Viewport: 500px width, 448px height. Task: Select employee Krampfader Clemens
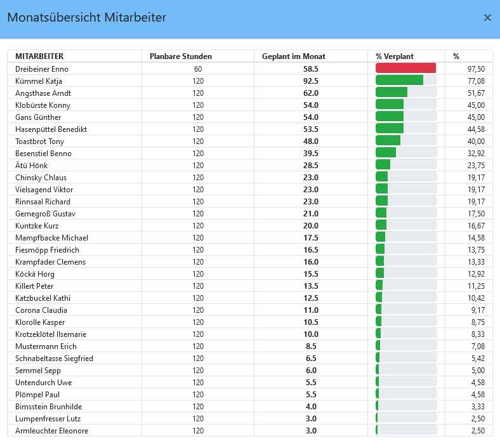pos(50,262)
